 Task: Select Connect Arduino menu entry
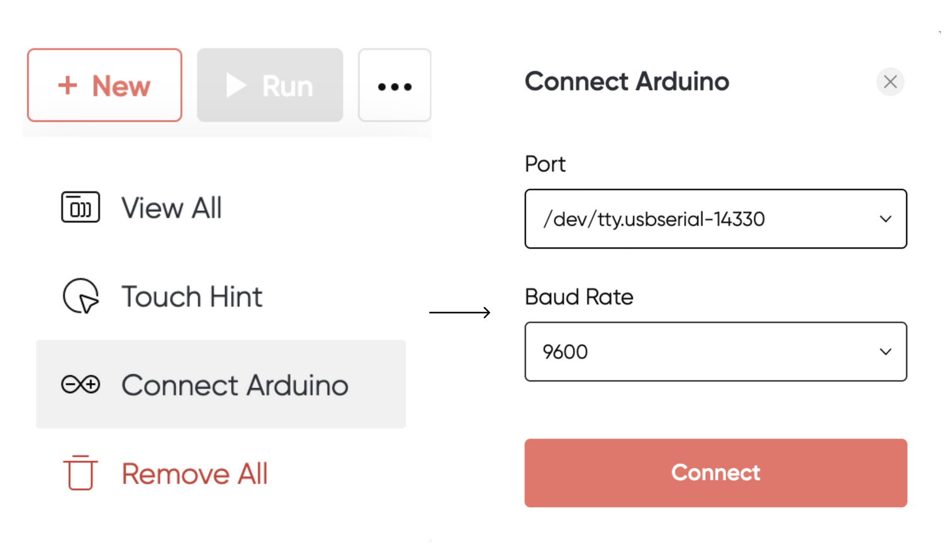221,384
